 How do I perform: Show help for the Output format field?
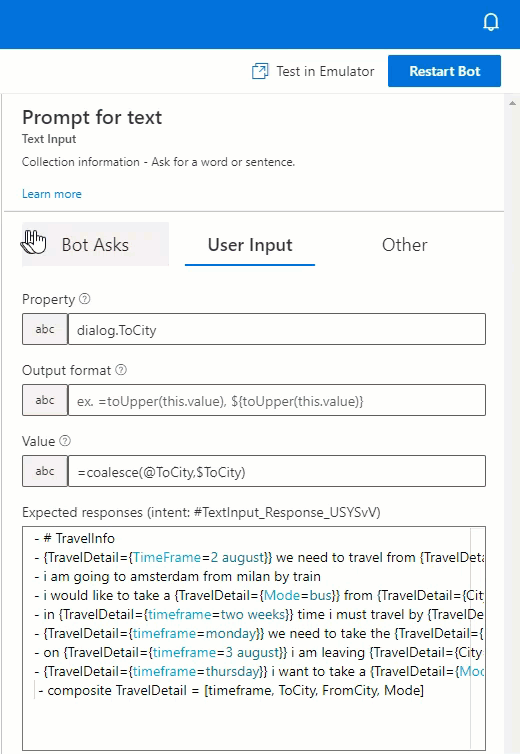point(121,370)
